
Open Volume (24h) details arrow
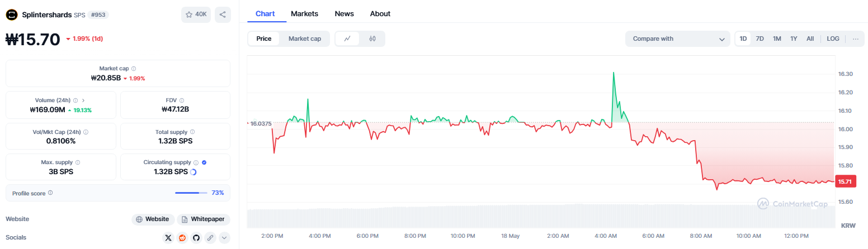point(84,100)
